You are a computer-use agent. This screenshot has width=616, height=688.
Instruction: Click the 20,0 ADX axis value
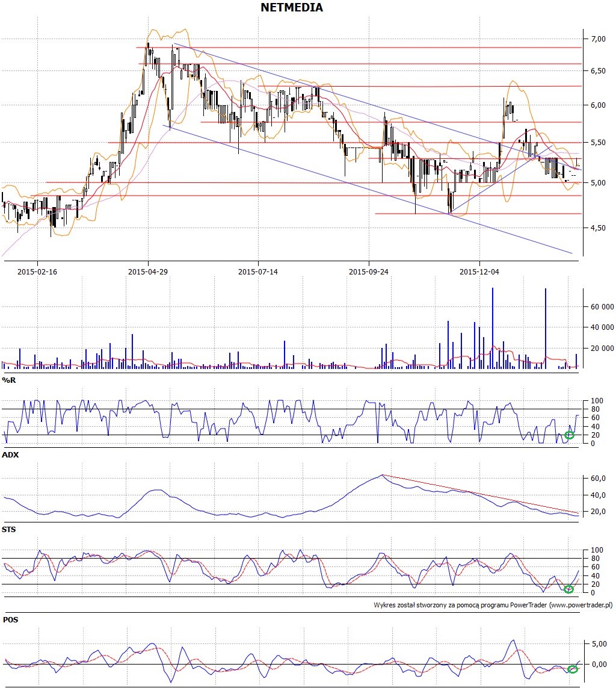598,511
